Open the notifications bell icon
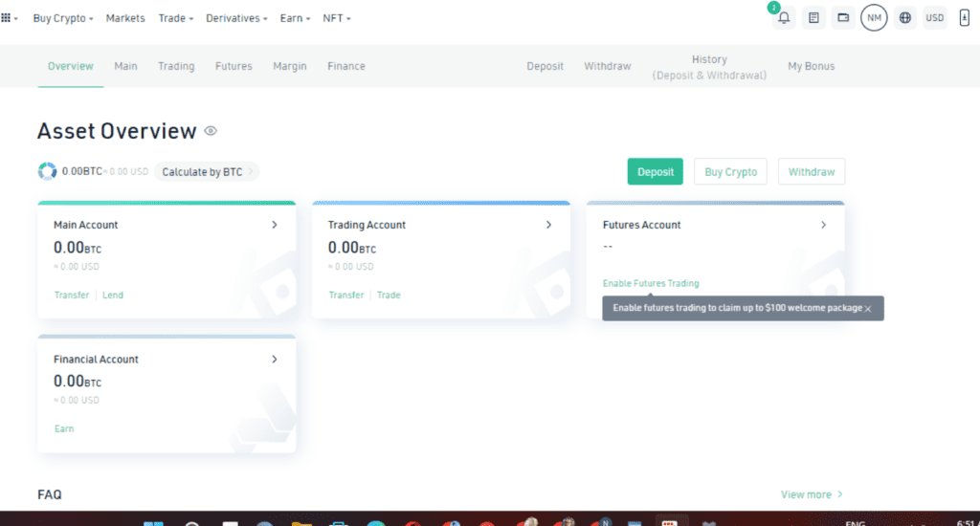The height and width of the screenshot is (526, 980). coord(784,18)
